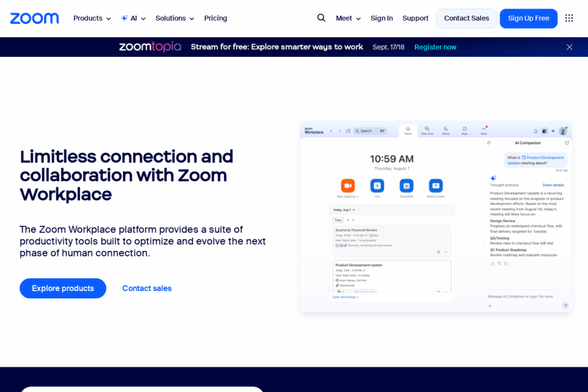Screen dimensions: 588x392
Task: Click the Search field in Workplace preview
Action: coord(371,131)
